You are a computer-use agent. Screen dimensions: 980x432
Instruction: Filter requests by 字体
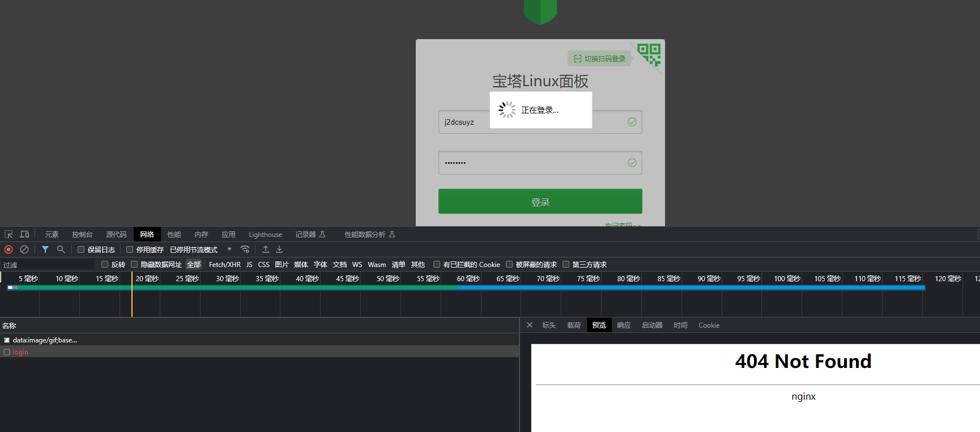pos(321,264)
